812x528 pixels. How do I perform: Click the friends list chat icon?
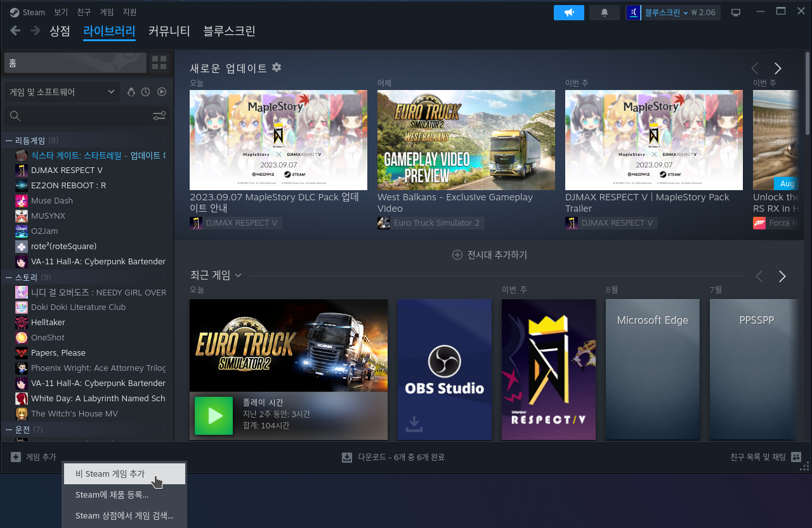click(796, 457)
